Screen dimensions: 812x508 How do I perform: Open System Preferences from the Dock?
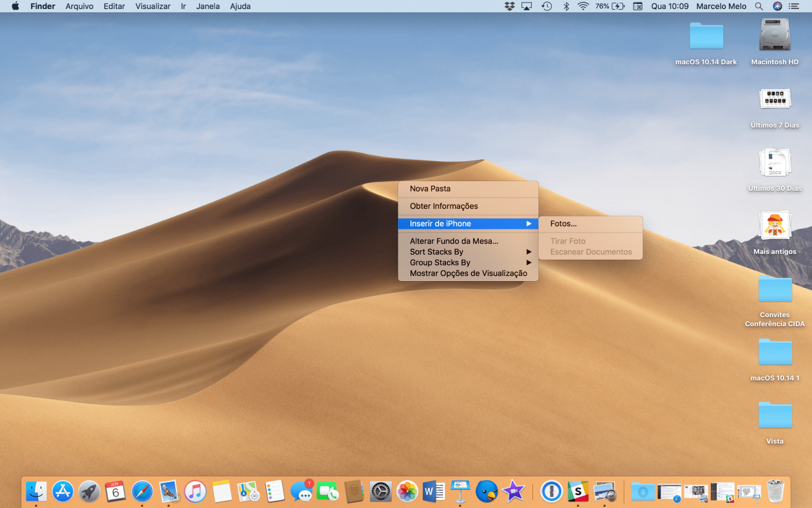point(380,491)
